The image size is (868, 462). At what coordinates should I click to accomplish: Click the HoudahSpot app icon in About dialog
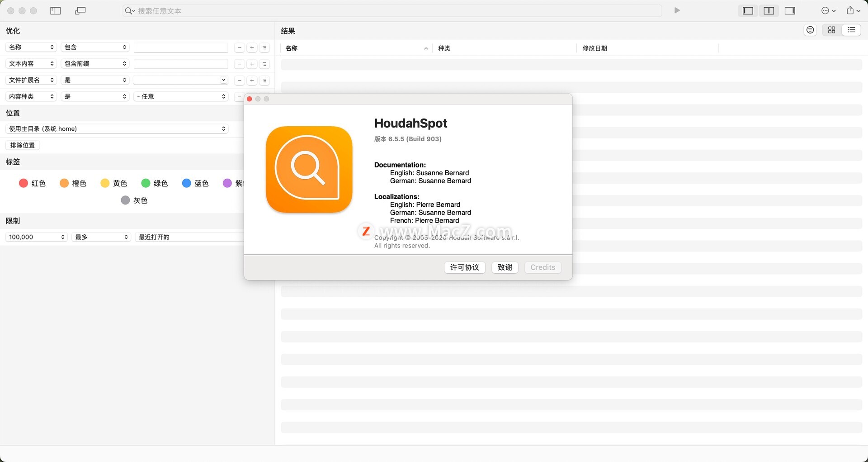pyautogui.click(x=309, y=169)
